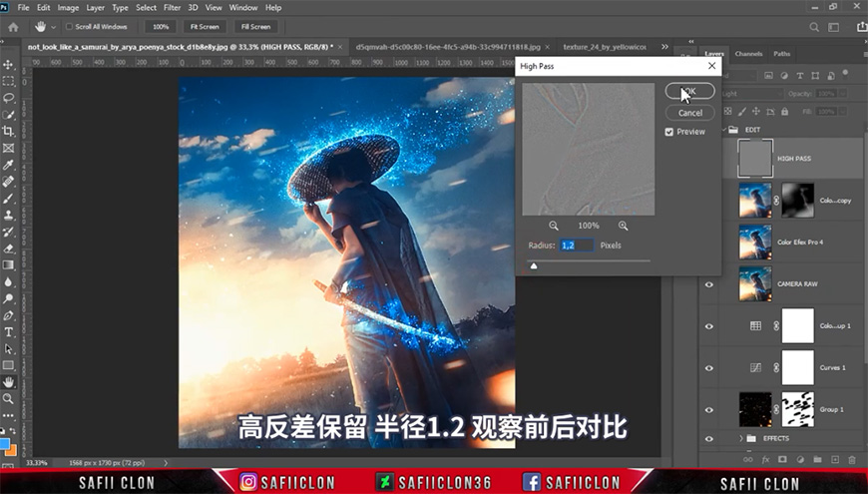
Task: Open the search icon in options bar
Action: click(814, 27)
